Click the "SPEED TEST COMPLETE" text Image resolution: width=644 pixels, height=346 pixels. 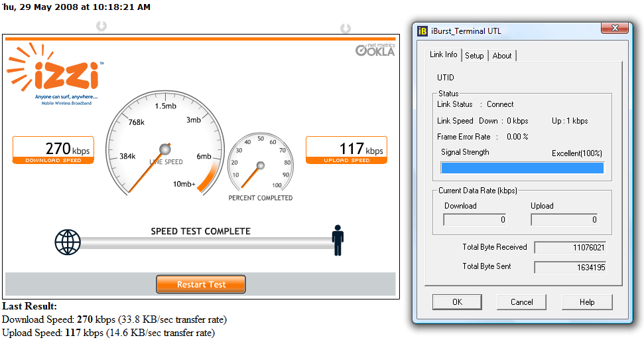tap(200, 231)
